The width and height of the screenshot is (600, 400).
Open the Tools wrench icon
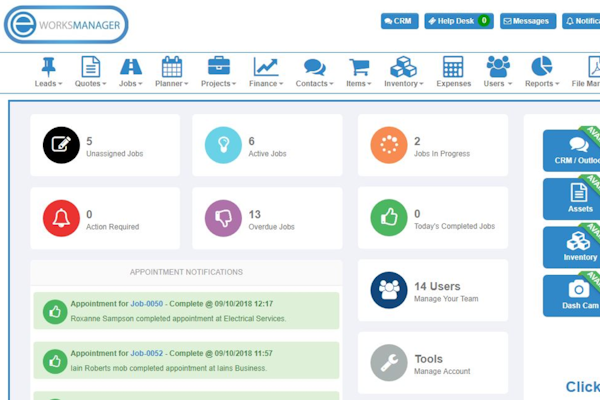pos(389,363)
